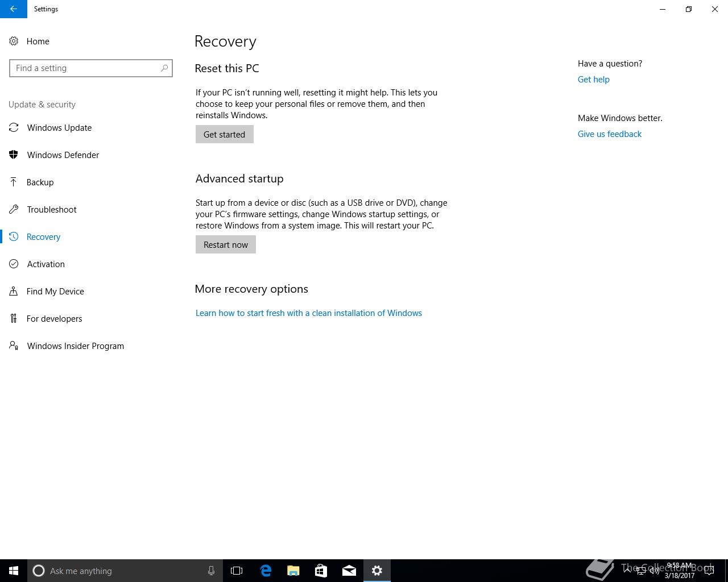Launch Microsoft Edge from the taskbar

(265, 571)
